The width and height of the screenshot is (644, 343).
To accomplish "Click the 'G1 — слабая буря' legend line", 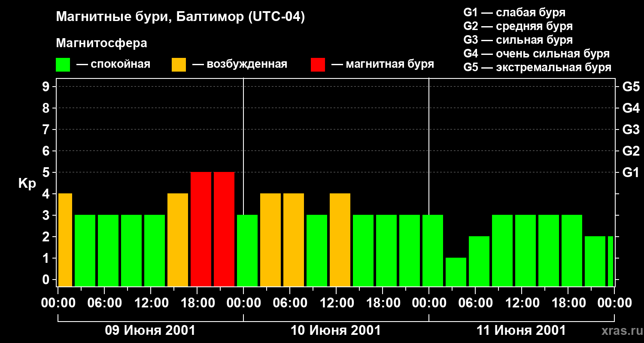I will pos(514,12).
